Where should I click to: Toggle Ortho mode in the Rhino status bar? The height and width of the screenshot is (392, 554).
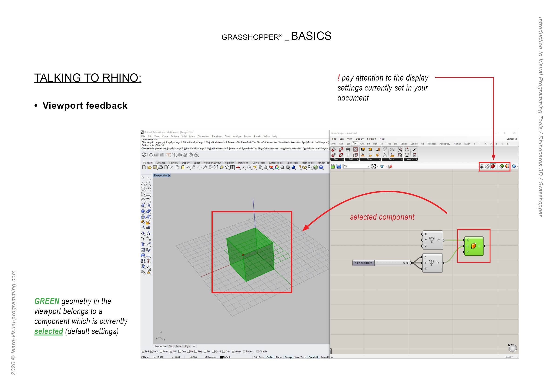(269, 358)
